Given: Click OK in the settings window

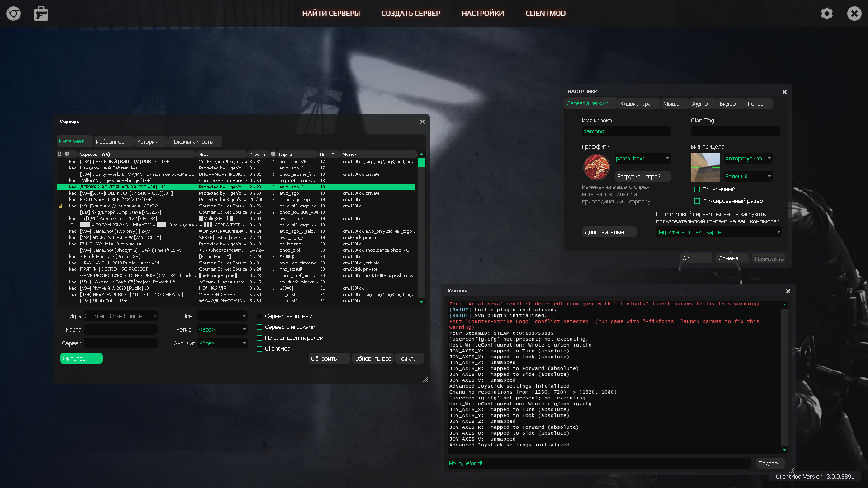Looking at the screenshot, I should [x=696, y=258].
